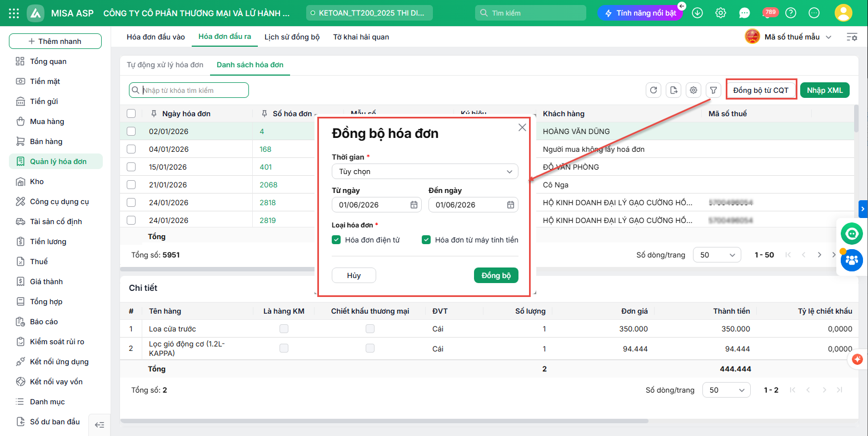
Task: Open the filter funnel icon
Action: (x=714, y=90)
